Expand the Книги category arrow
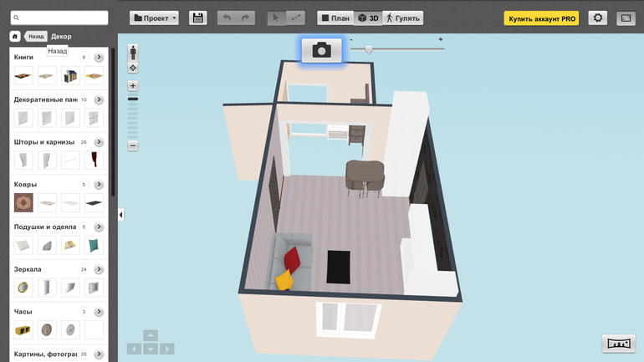 99,58
